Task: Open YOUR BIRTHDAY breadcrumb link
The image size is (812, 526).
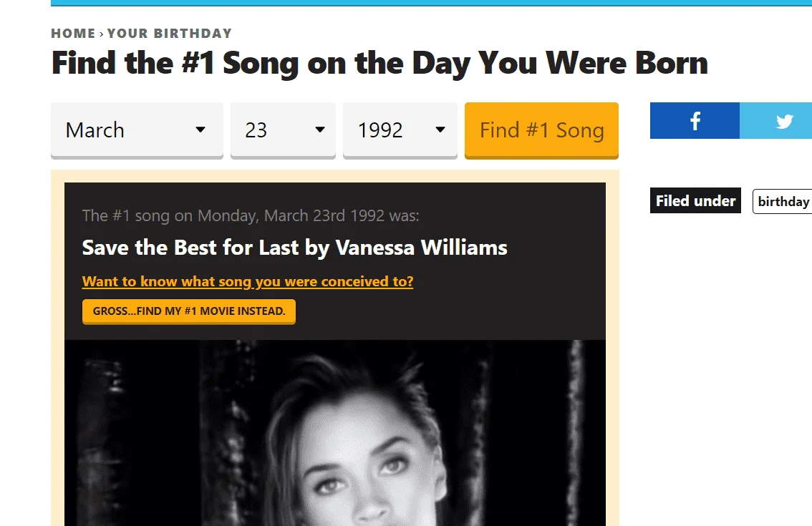Action: point(169,33)
